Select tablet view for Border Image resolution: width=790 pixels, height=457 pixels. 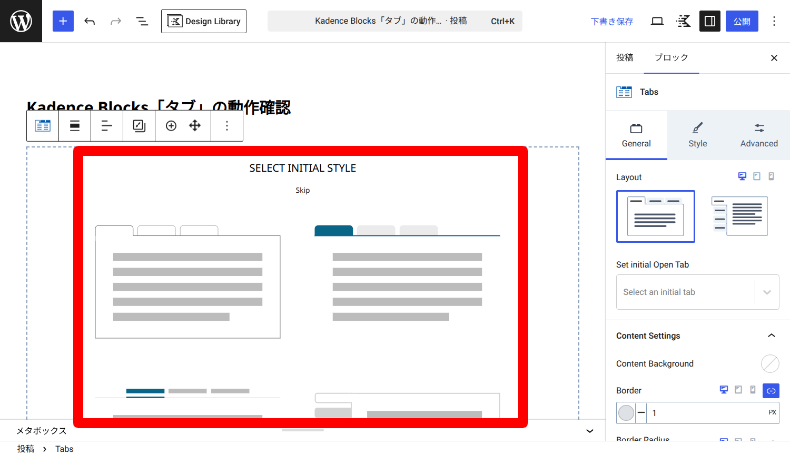point(738,390)
